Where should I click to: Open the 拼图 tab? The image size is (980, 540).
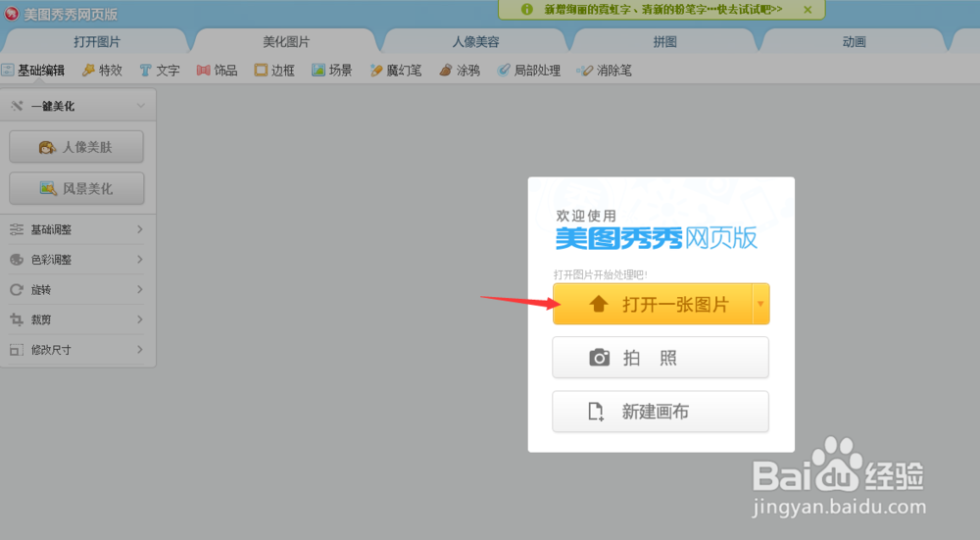(x=665, y=42)
